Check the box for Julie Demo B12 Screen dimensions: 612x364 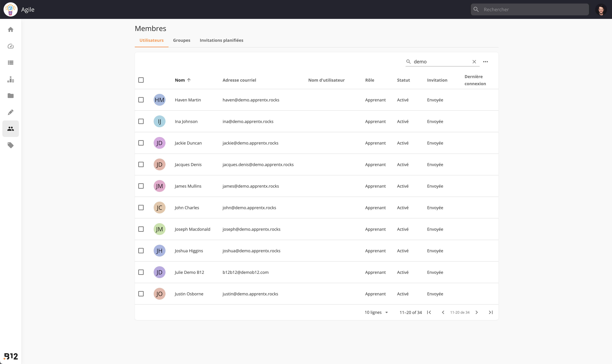tap(141, 272)
